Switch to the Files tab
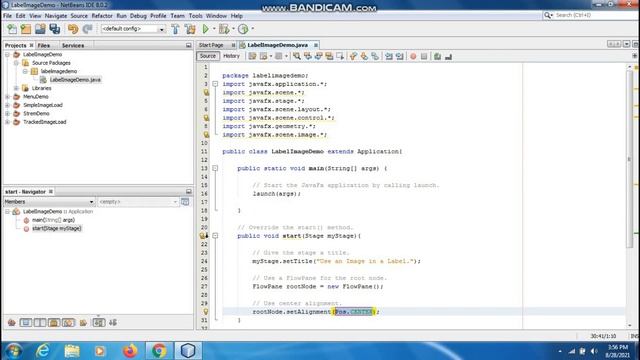Viewport: 640px width, 360px height. [44, 45]
